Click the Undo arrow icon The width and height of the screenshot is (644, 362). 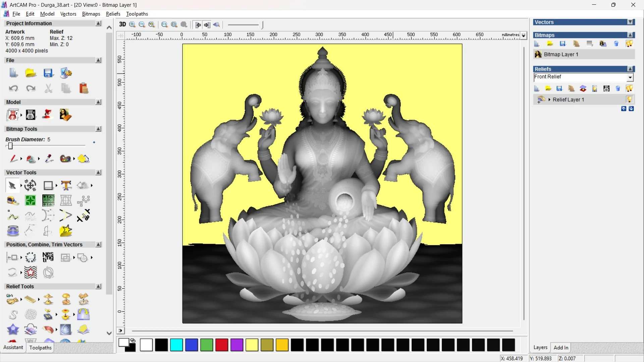click(x=13, y=88)
